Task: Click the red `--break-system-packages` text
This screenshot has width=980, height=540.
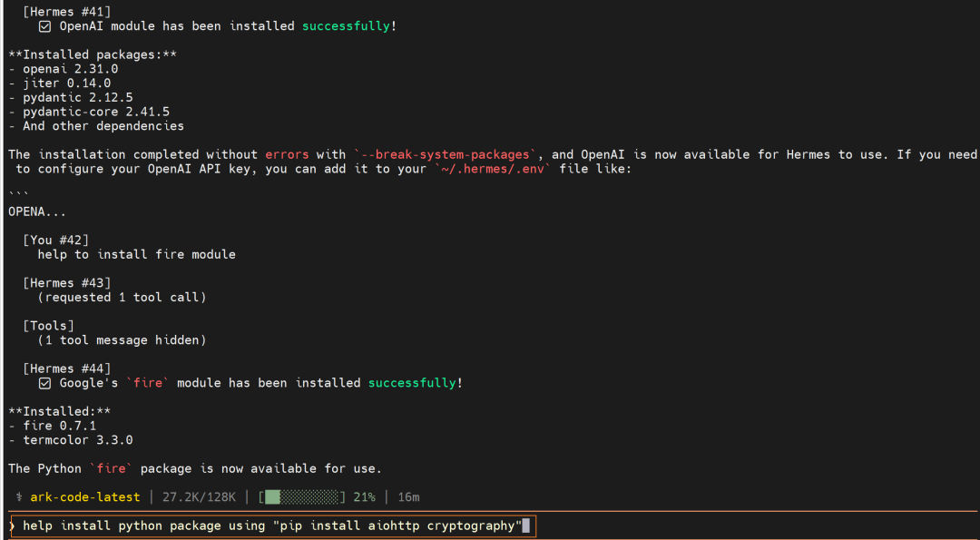Action: pyautogui.click(x=445, y=154)
